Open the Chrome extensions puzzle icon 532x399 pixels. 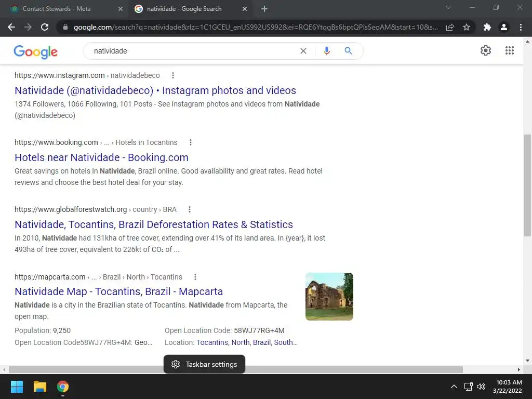pos(487,27)
